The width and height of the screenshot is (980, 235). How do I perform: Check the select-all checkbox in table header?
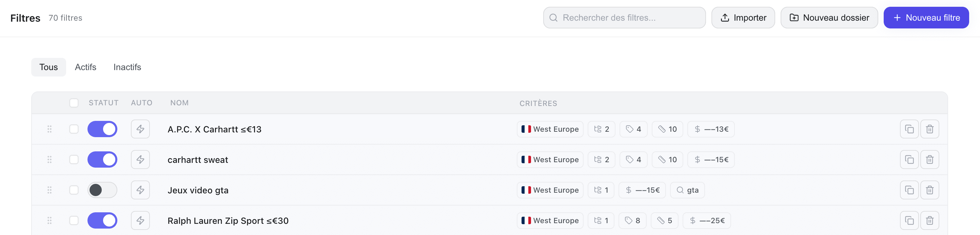(x=74, y=103)
